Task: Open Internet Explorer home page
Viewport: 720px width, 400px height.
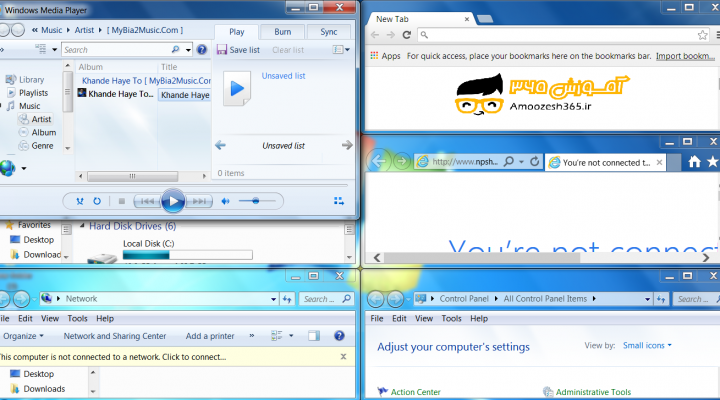Action: click(x=694, y=162)
